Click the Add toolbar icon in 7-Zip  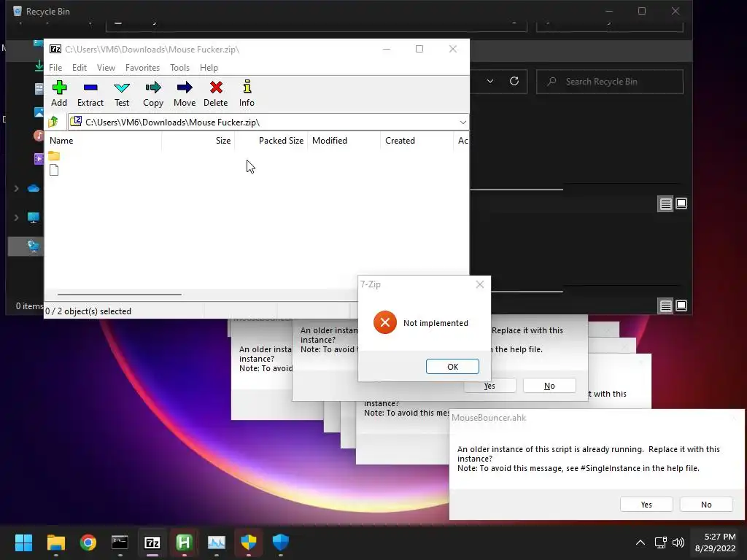pos(59,93)
